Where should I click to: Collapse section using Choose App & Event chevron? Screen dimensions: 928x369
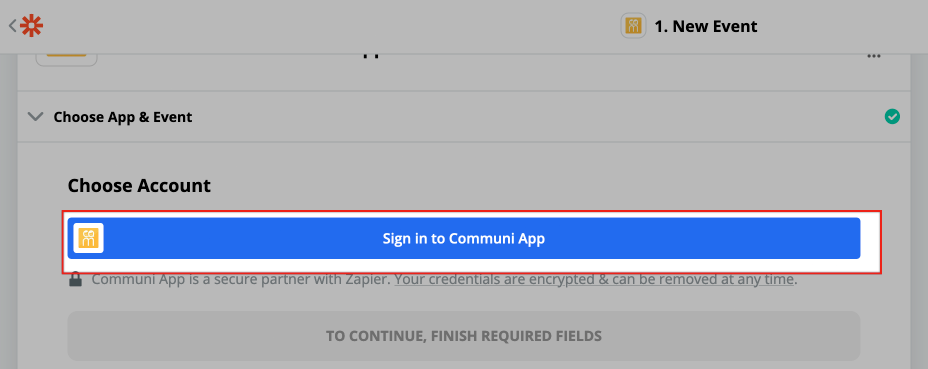36,117
